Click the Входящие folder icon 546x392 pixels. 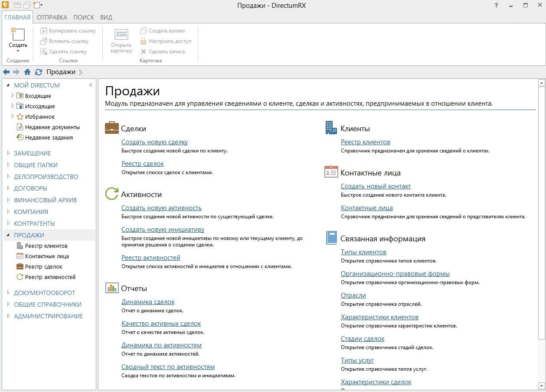20,96
